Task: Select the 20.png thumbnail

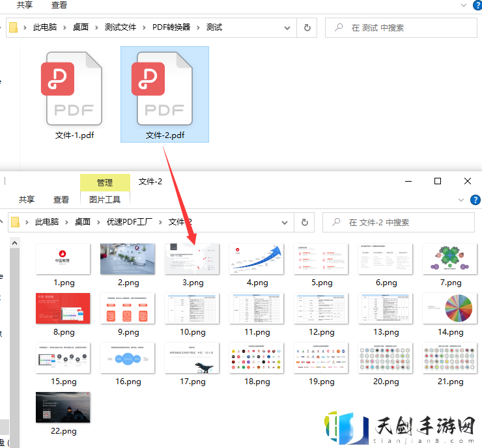Action: (x=386, y=357)
